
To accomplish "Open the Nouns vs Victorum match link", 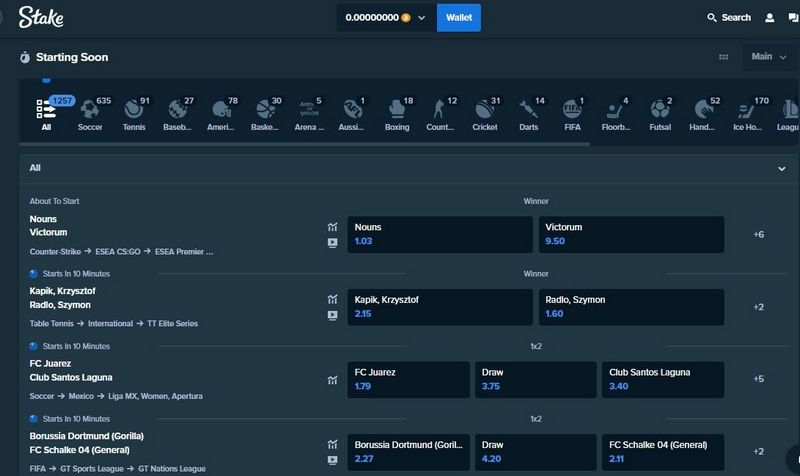I will point(48,226).
